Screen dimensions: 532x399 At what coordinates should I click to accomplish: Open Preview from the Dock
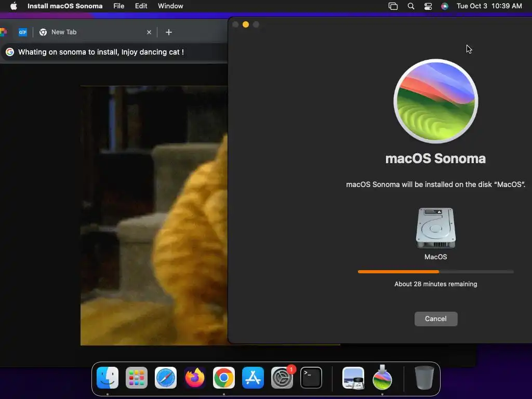click(353, 378)
